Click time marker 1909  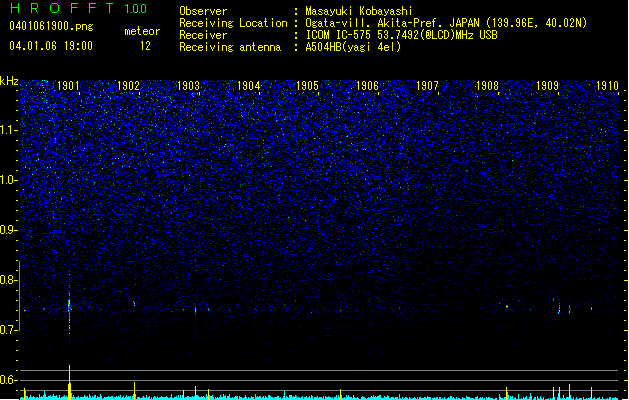[547, 86]
